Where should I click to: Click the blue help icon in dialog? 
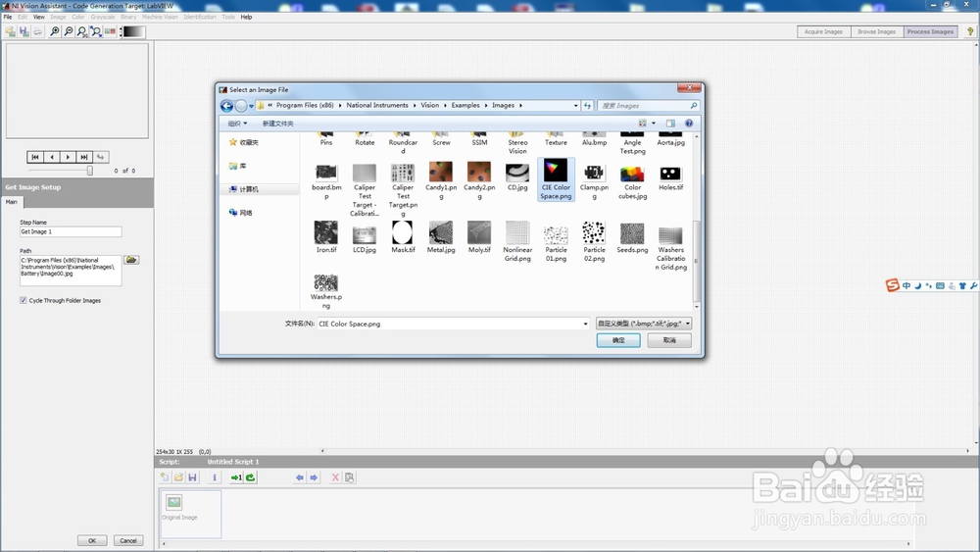(x=689, y=124)
